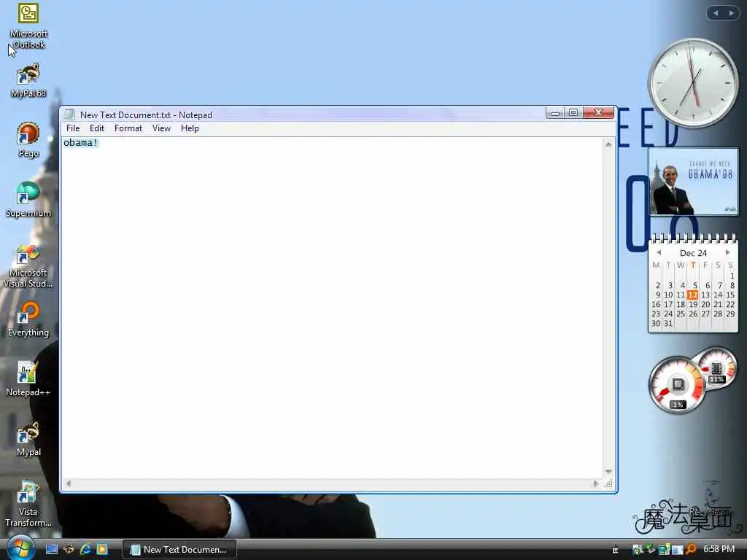Click Show Desktop in Quick Launch

[x=52, y=550]
